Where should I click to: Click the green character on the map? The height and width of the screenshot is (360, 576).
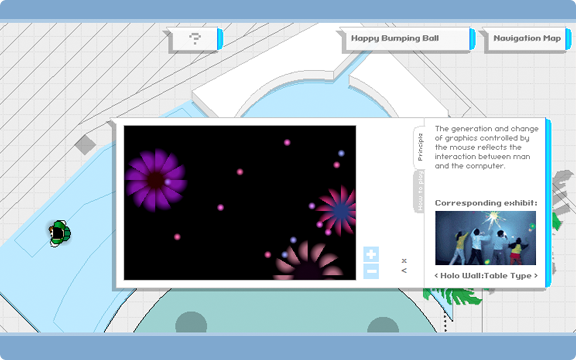(59, 233)
